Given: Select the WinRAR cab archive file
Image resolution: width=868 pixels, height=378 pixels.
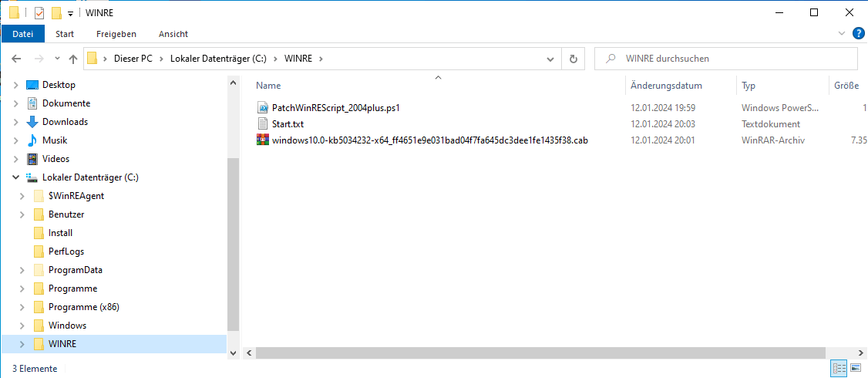Looking at the screenshot, I should (429, 140).
